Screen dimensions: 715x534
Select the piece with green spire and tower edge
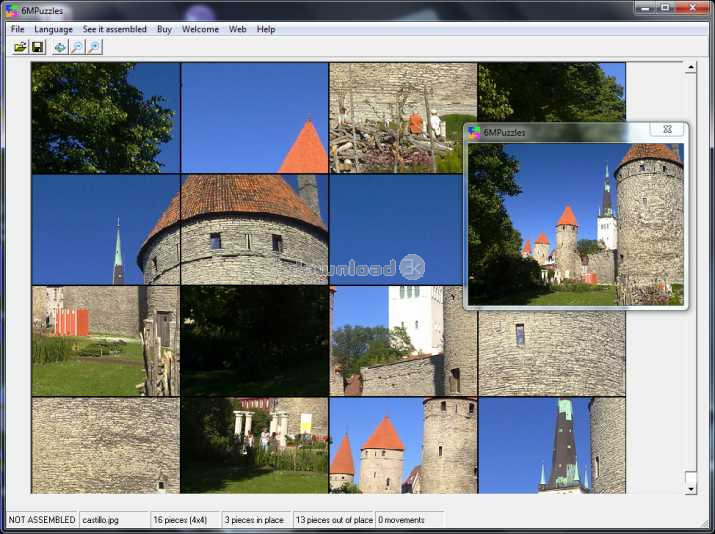click(x=106, y=230)
